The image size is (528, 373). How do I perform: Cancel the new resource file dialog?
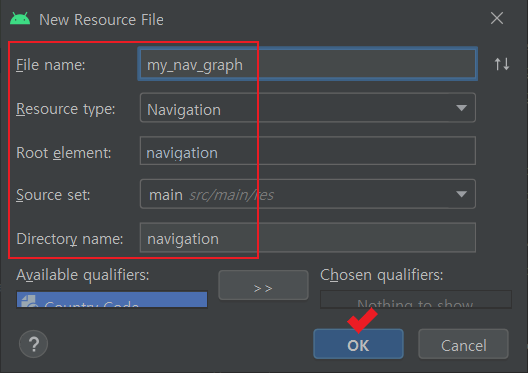coord(463,344)
